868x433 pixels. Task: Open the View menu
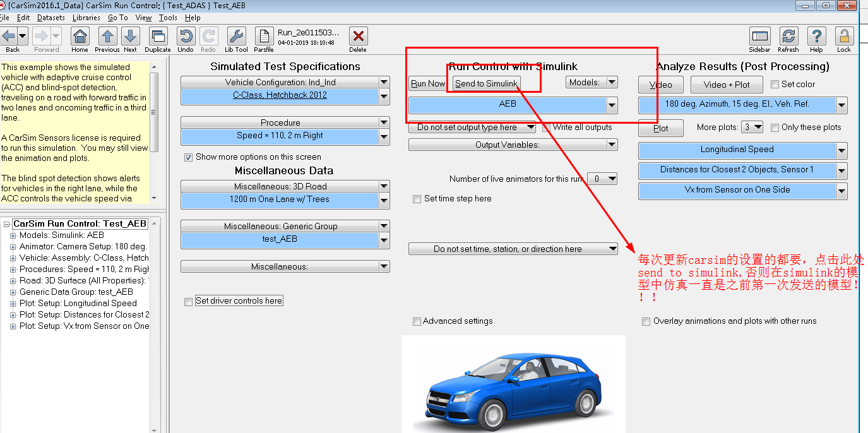[x=143, y=18]
